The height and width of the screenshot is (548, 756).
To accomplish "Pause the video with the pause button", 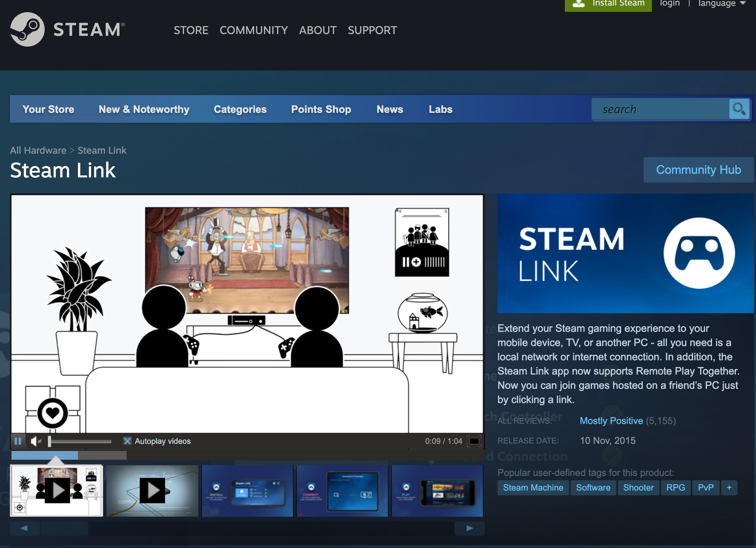I will coord(18,441).
